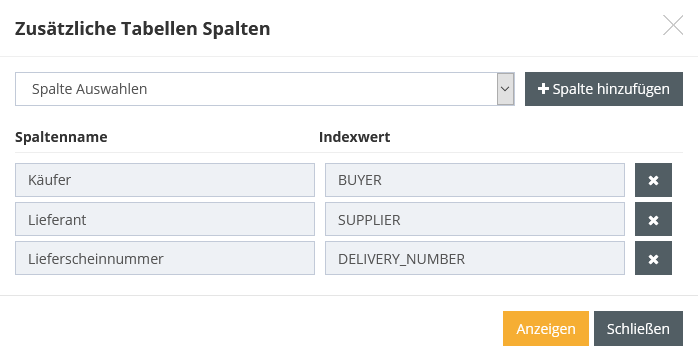Click the Indexwert column header
698x361 pixels.
click(x=355, y=137)
